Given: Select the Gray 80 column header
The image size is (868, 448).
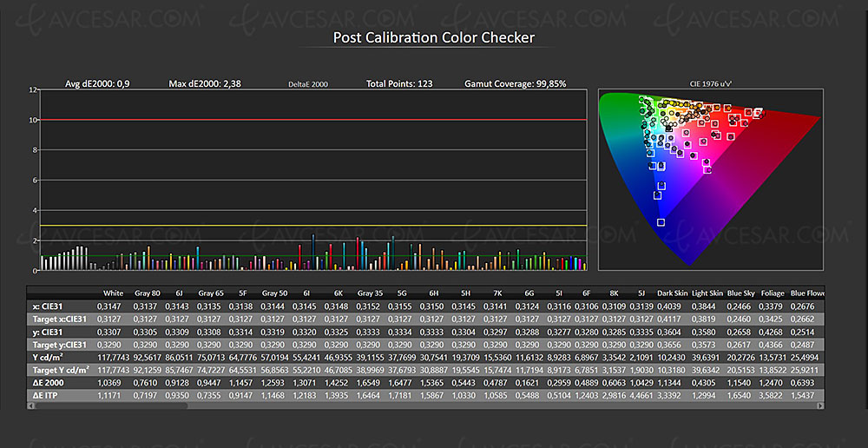Looking at the screenshot, I should coord(147,293).
